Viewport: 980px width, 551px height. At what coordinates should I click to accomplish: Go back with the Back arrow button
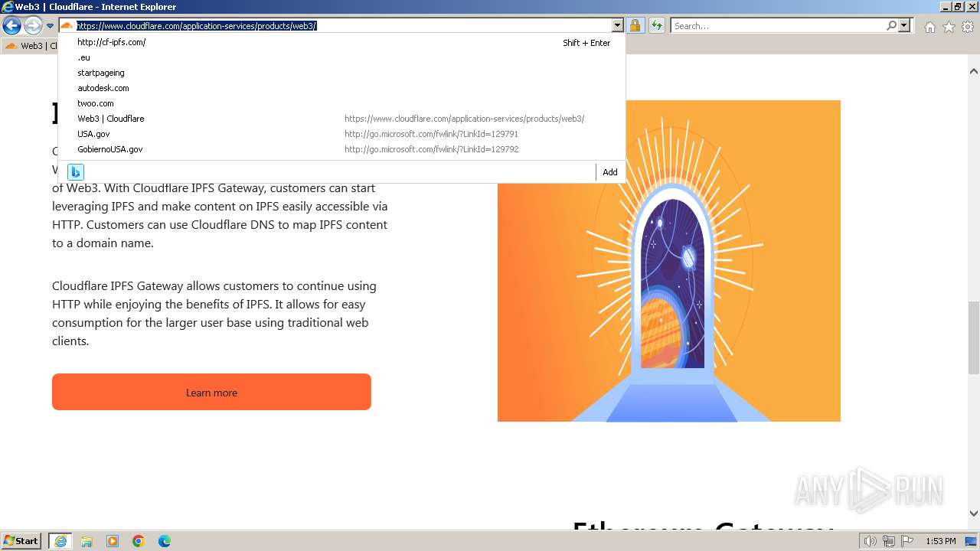coord(11,26)
